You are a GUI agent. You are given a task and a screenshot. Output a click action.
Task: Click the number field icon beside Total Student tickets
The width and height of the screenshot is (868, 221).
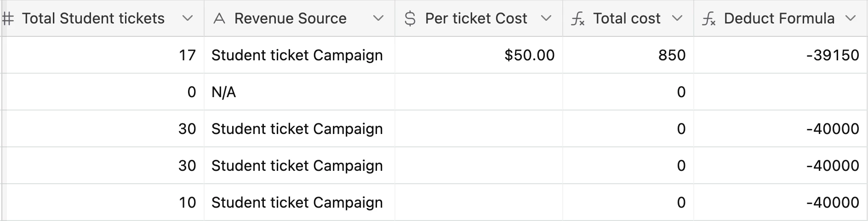point(8,19)
